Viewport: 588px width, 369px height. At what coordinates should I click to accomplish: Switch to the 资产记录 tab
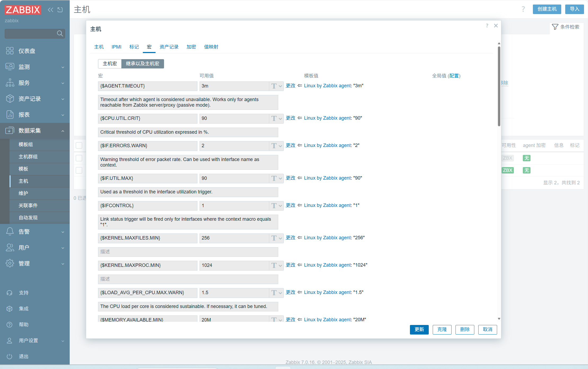(x=169, y=47)
